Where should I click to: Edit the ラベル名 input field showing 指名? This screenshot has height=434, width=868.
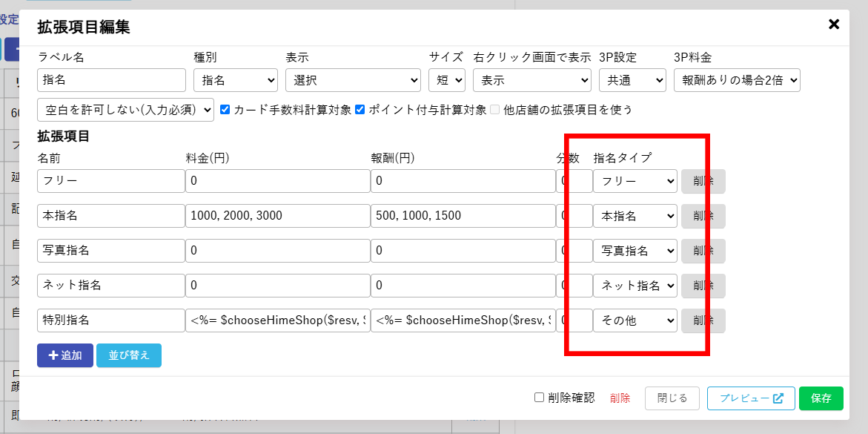[111, 79]
